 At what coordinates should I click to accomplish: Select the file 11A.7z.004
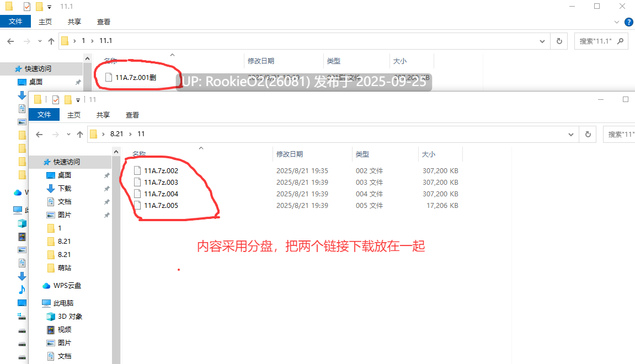pyautogui.click(x=161, y=194)
